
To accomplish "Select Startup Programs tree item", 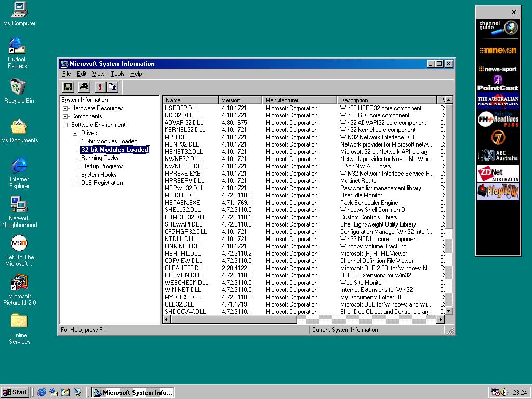I will coord(102,166).
